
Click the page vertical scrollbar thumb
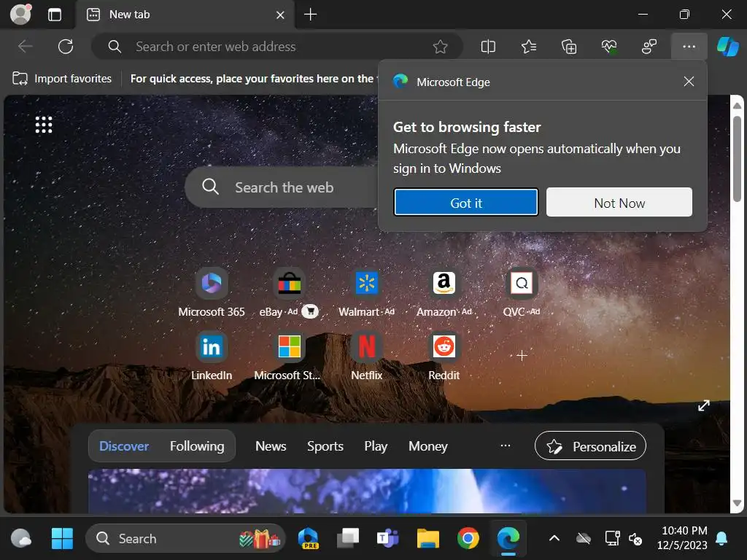[737, 158]
